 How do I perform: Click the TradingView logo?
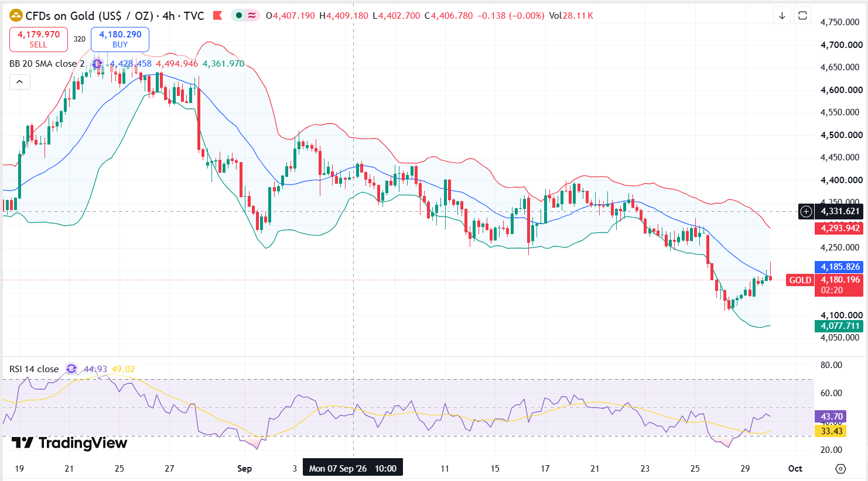[x=69, y=443]
